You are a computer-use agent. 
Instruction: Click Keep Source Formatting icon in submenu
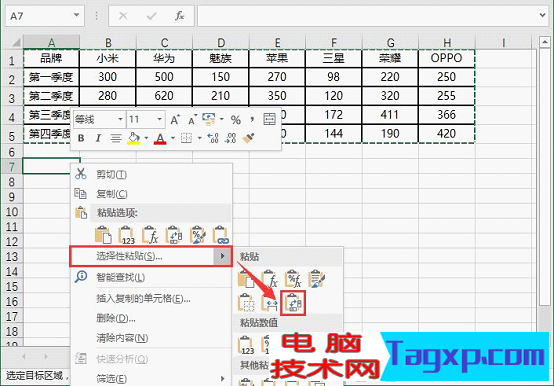317,279
